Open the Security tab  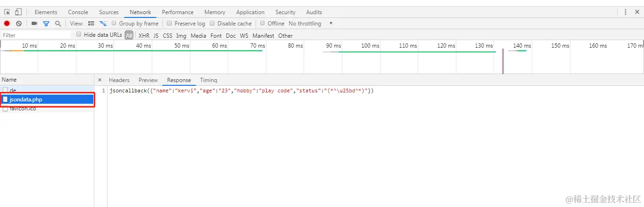tap(286, 12)
